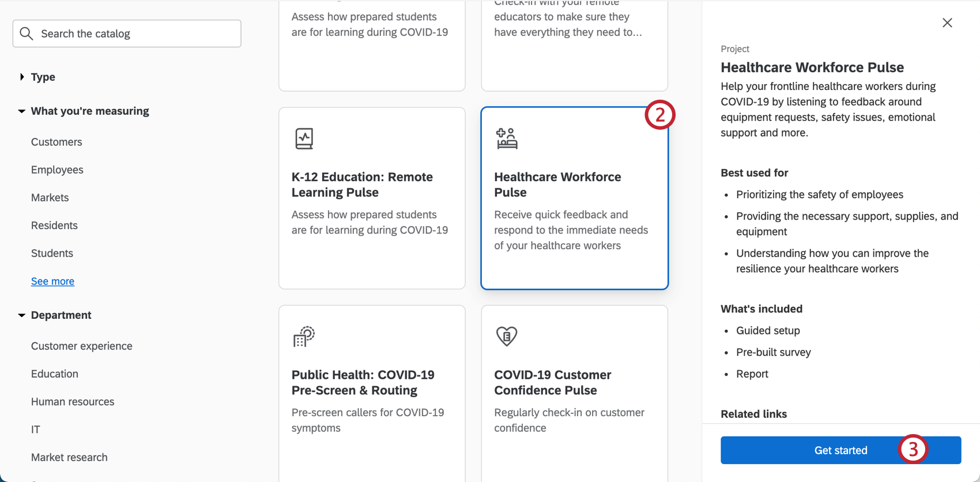Pick the Market research department filter
The image size is (980, 482).
[69, 457]
